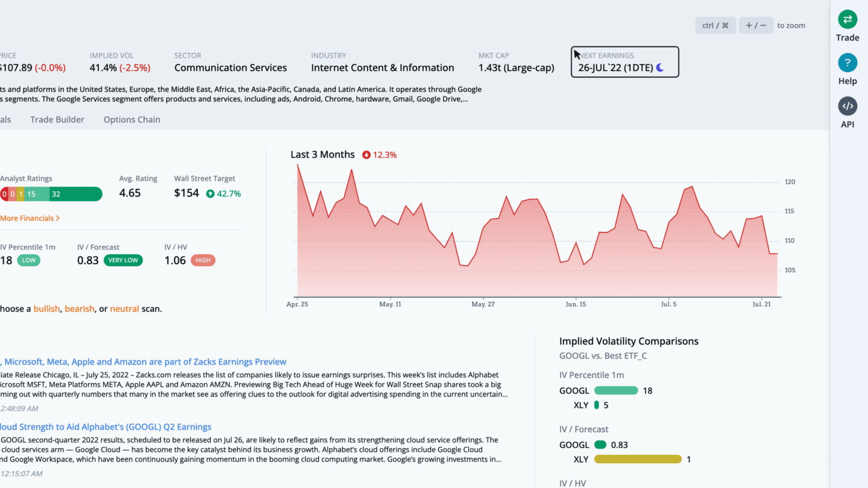Image resolution: width=868 pixels, height=488 pixels.
Task: Click the Next Earnings box
Action: (x=624, y=62)
